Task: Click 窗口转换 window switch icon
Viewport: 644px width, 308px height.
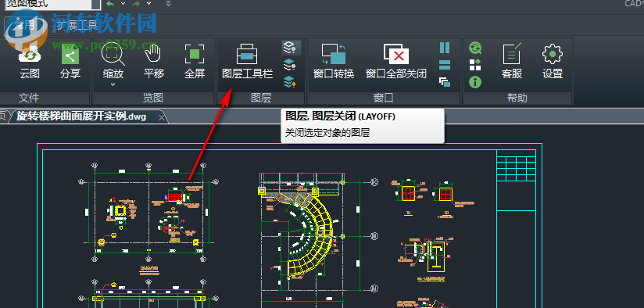Action: coord(334,62)
